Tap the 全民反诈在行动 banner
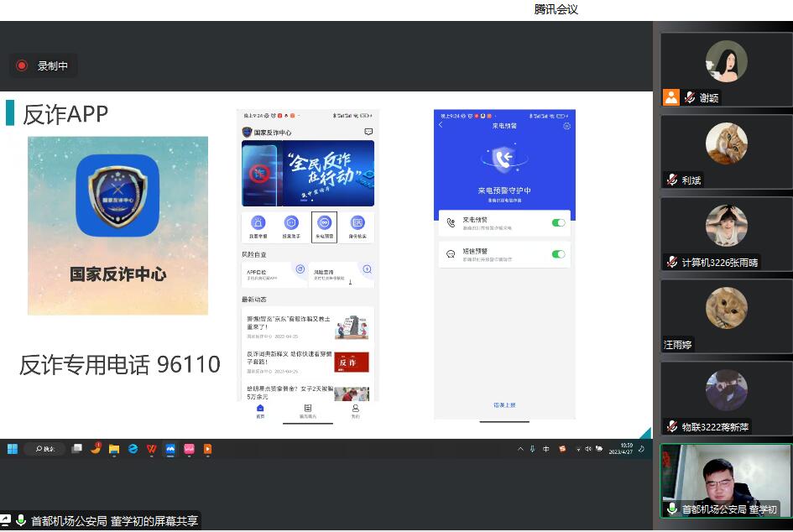 [x=308, y=174]
